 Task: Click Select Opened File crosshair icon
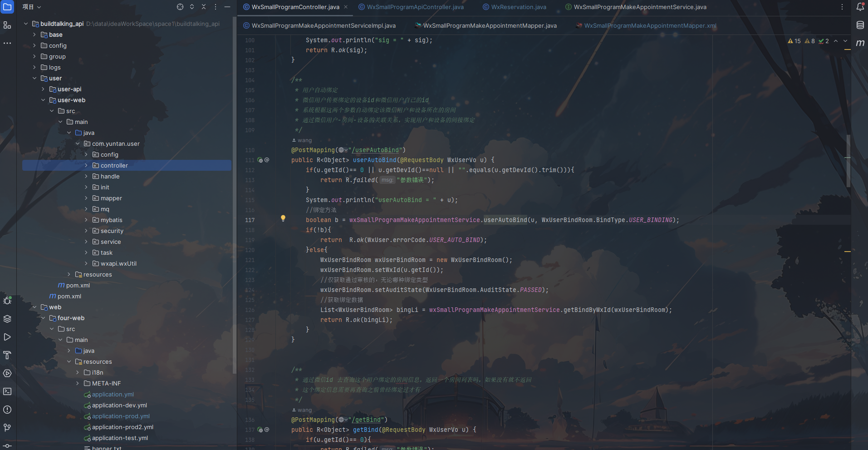(180, 7)
